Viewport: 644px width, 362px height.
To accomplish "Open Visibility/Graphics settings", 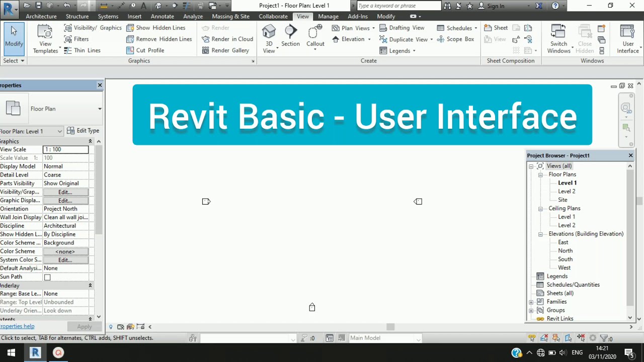I will pos(93,28).
